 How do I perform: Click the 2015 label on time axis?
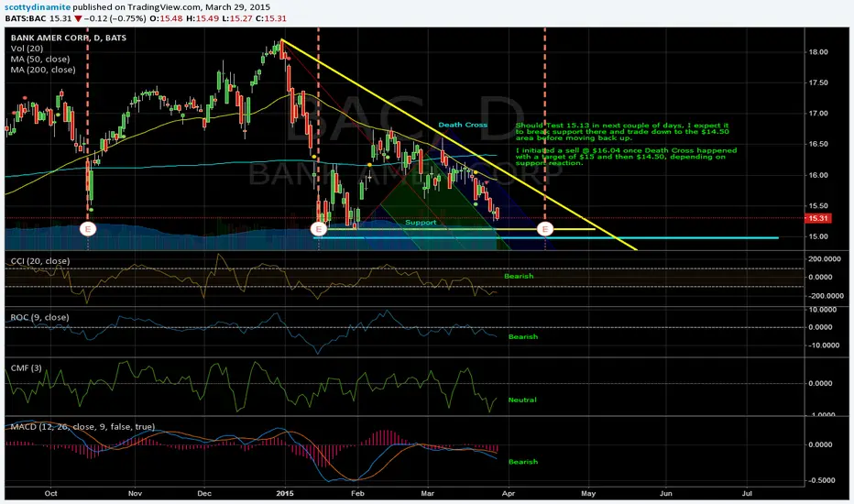pyautogui.click(x=285, y=493)
